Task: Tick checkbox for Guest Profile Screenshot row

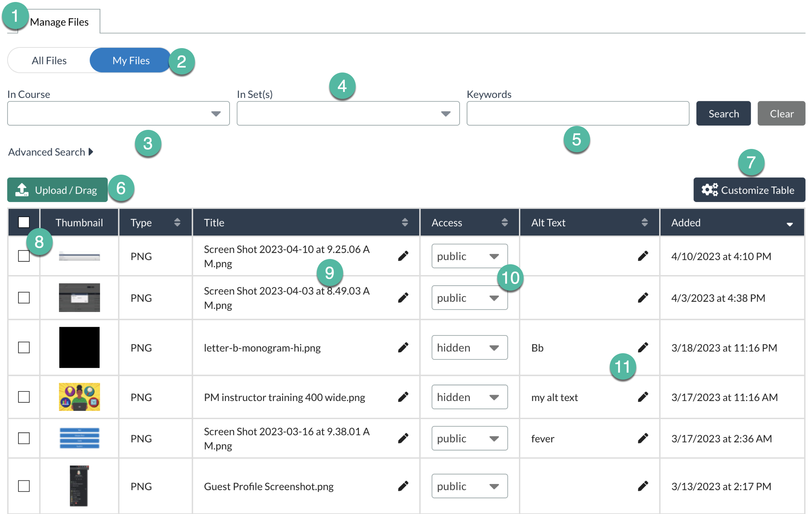Action: [24, 486]
